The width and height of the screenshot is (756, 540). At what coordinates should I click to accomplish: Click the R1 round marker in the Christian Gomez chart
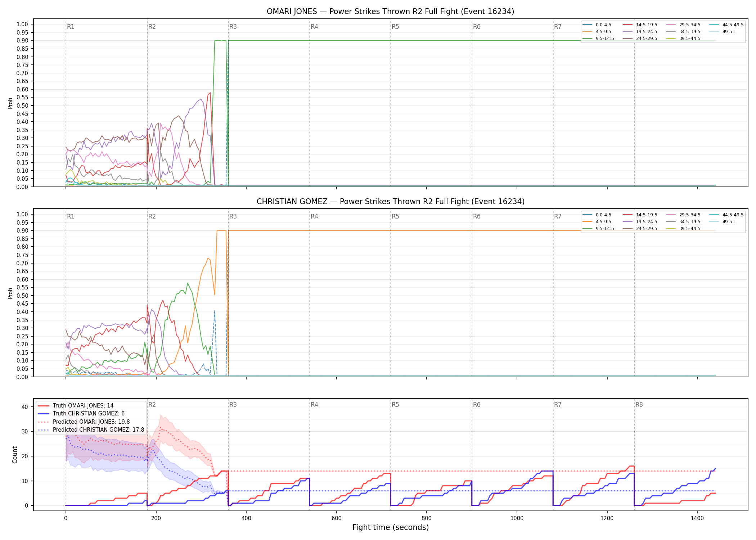click(71, 216)
